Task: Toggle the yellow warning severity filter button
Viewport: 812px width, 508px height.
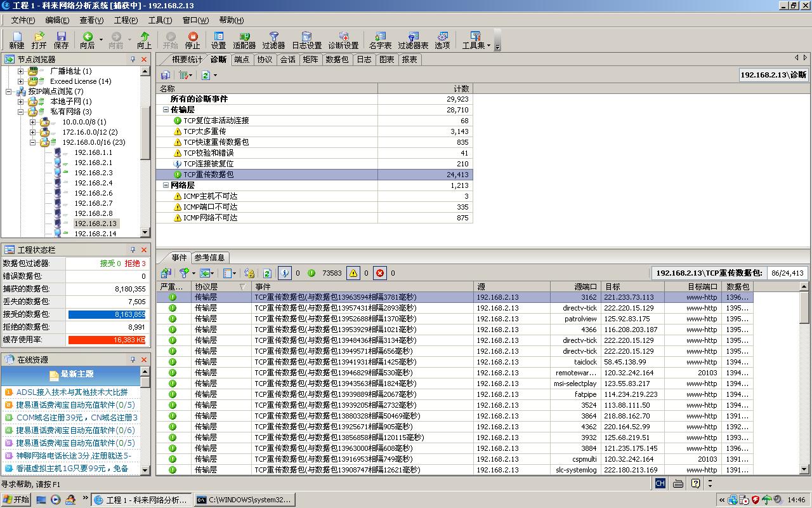Action: (353, 273)
